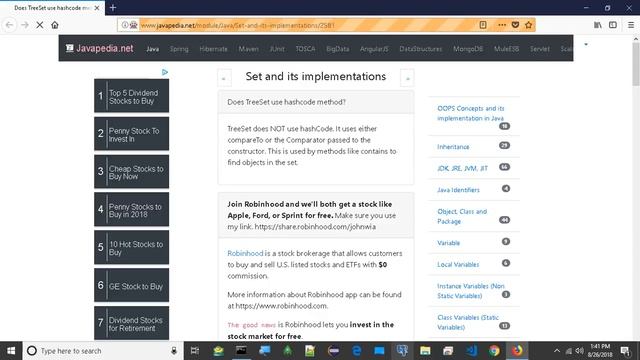Save page to Pocket
The height and width of the screenshot is (360, 640).
(515, 25)
